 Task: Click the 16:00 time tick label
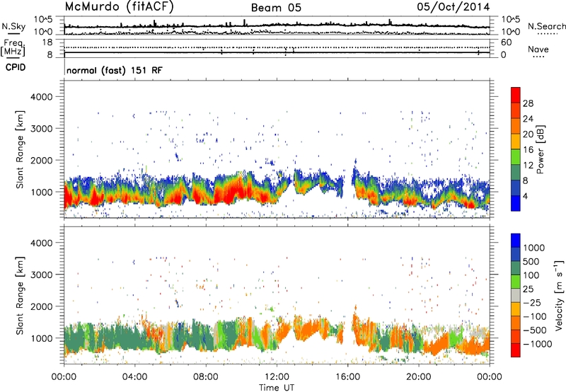click(347, 377)
